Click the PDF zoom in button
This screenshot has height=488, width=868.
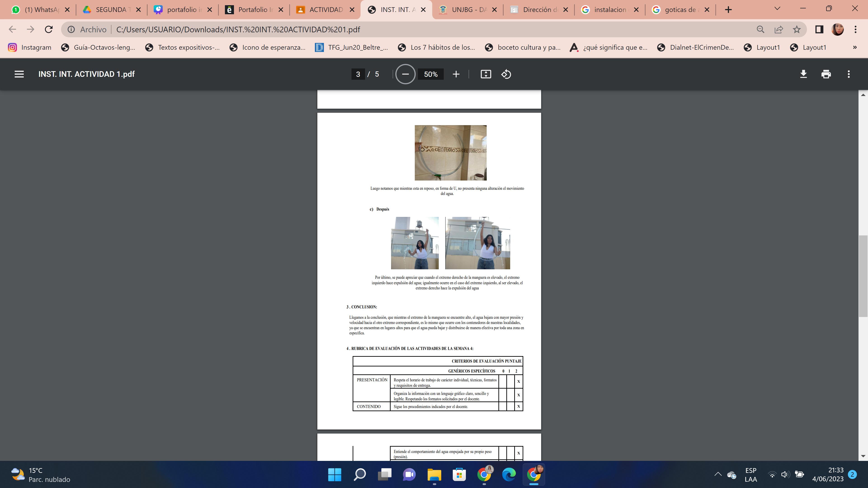pos(456,74)
